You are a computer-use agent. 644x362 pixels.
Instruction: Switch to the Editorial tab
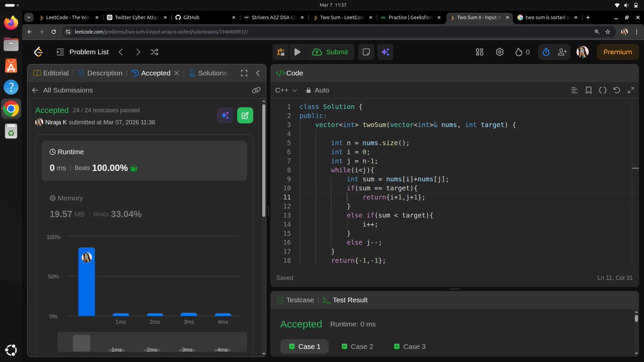(51, 73)
